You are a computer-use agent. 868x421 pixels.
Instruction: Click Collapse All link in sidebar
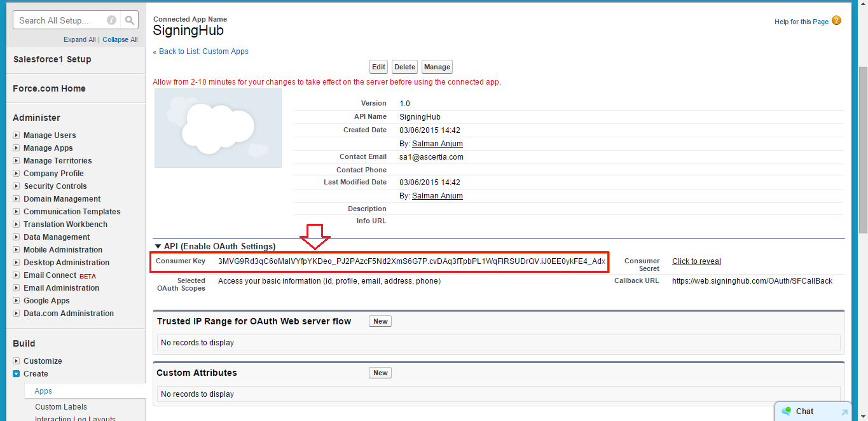(x=120, y=39)
